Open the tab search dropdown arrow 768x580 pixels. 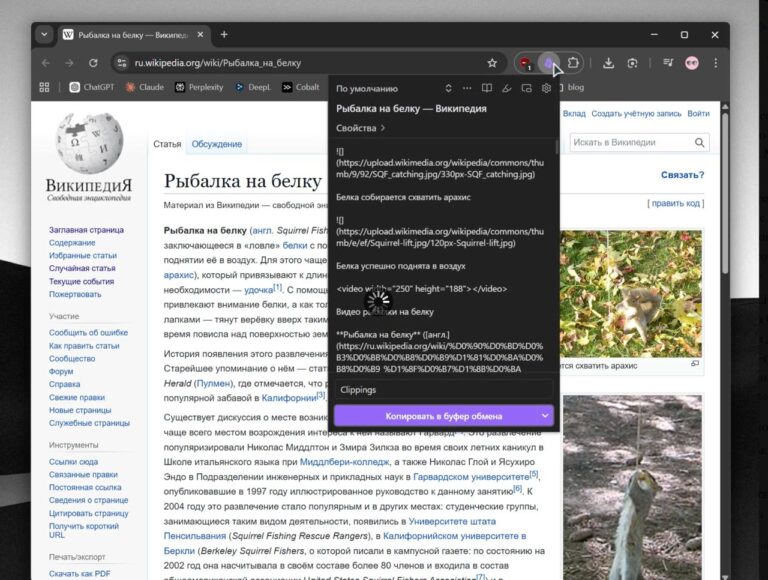click(44, 34)
